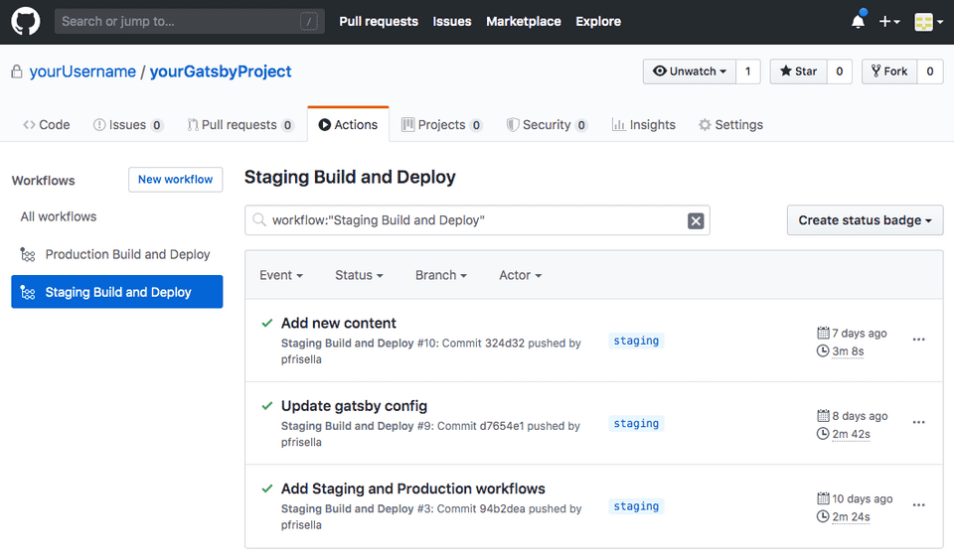Clear the workflow filter with X button
The height and width of the screenshot is (560, 954).
[696, 220]
